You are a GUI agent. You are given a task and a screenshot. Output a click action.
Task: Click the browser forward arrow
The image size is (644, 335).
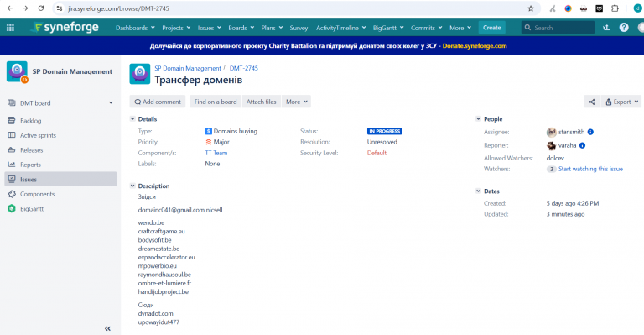25,8
